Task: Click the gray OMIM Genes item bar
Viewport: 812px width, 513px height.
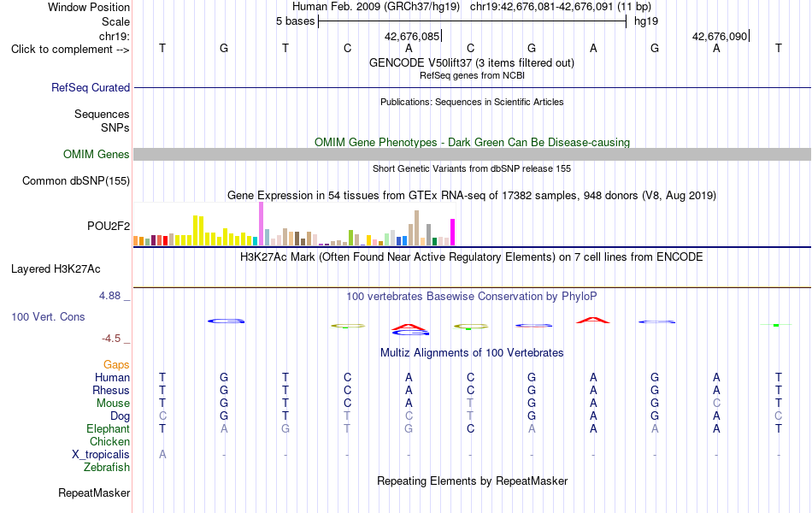Action: [472, 155]
